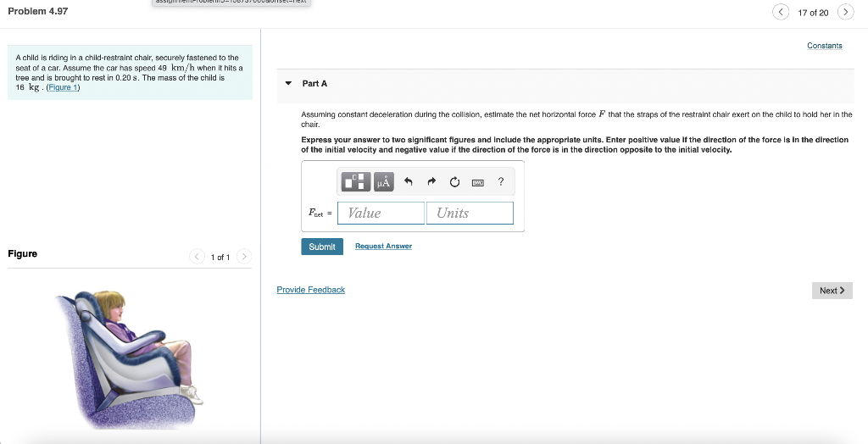This screenshot has width=868, height=444.
Task: Open the Figure 1 link
Action: click(63, 87)
